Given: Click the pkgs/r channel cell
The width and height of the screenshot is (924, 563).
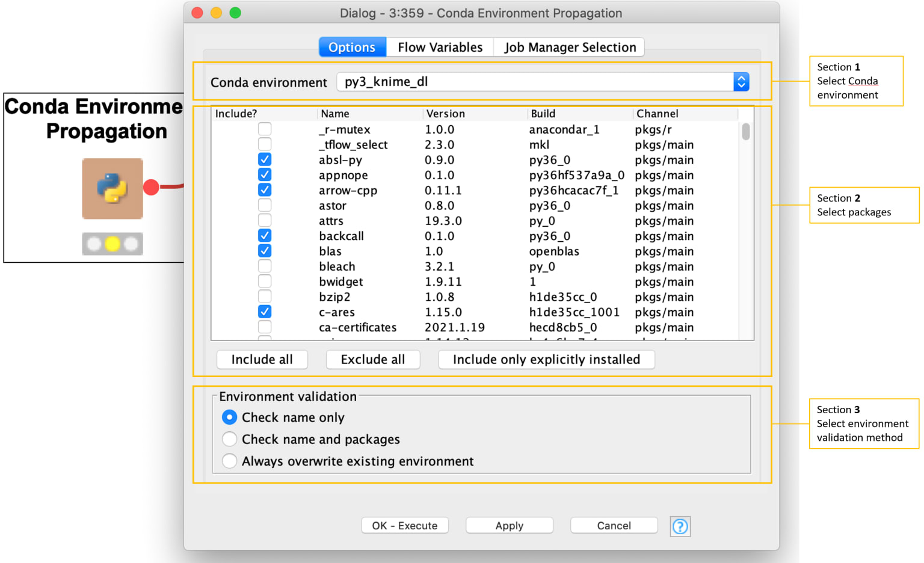Looking at the screenshot, I should (x=653, y=130).
